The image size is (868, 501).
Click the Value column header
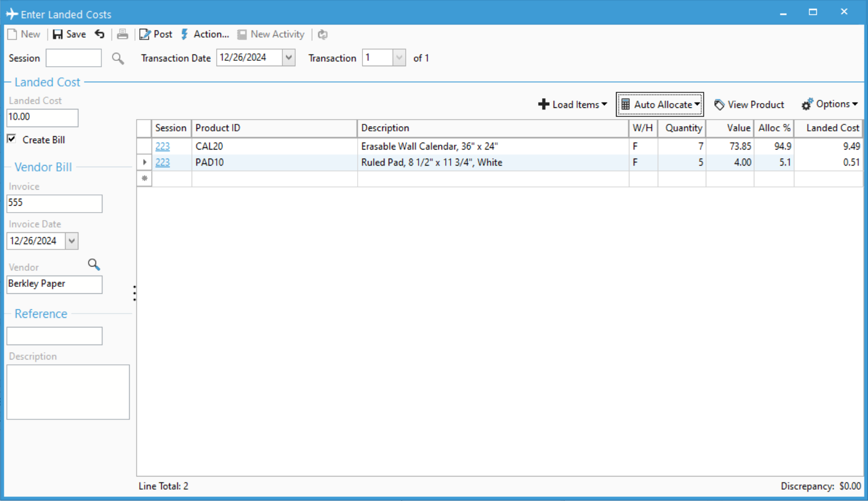[730, 128]
